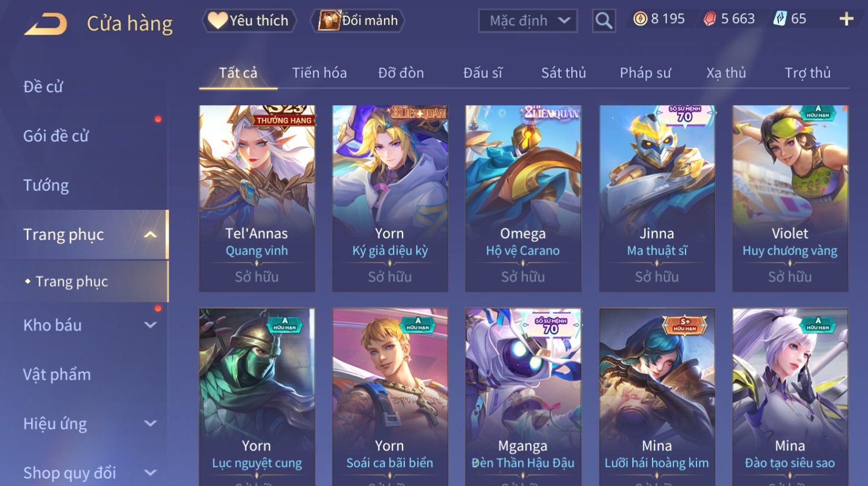Tap the red ruby currency icon

709,19
